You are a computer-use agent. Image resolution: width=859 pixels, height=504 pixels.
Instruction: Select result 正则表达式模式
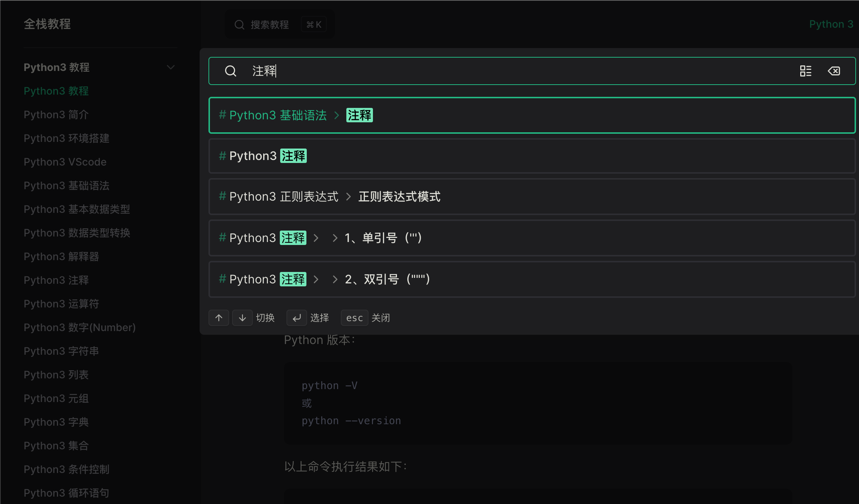tap(532, 197)
